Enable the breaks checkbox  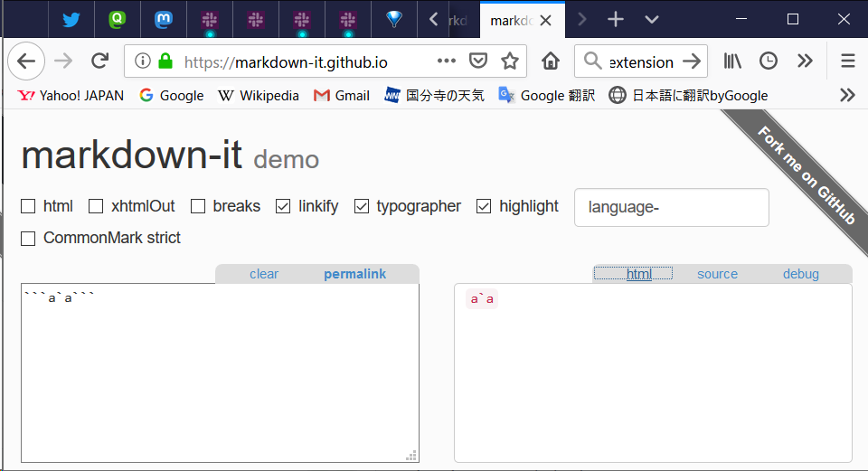[x=198, y=206]
